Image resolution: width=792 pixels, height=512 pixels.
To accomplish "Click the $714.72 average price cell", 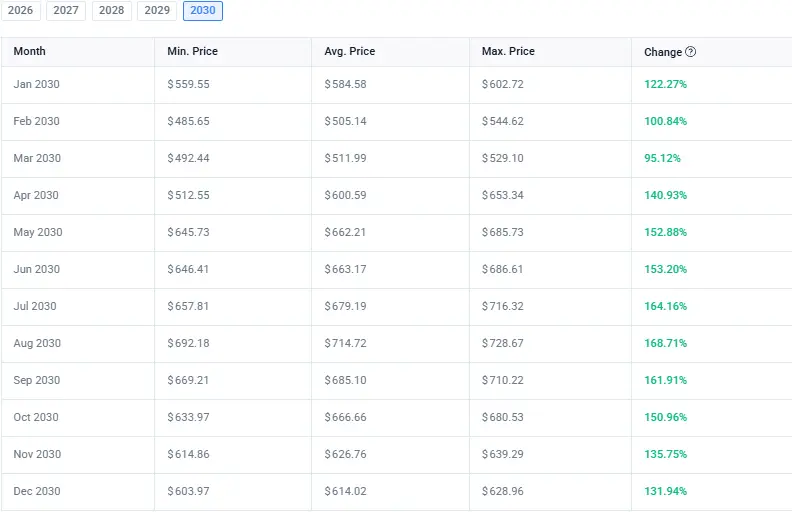I will pyautogui.click(x=345, y=343).
